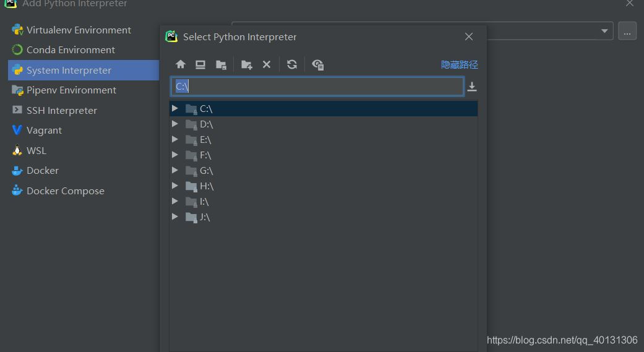The image size is (644, 352).
Task: Choose Pipenv Environment in the sidebar
Action: pyautogui.click(x=84, y=90)
